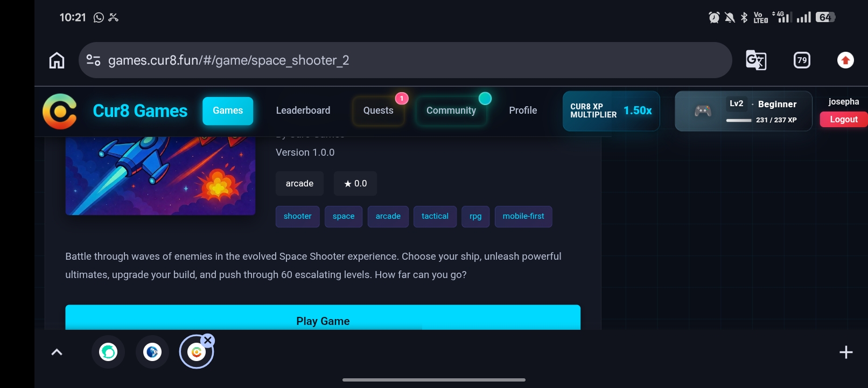
Task: Start the game with Play Game
Action: click(x=323, y=318)
